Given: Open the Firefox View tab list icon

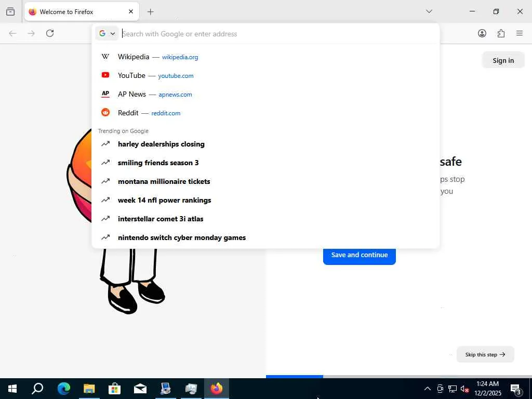Looking at the screenshot, I should (x=10, y=11).
